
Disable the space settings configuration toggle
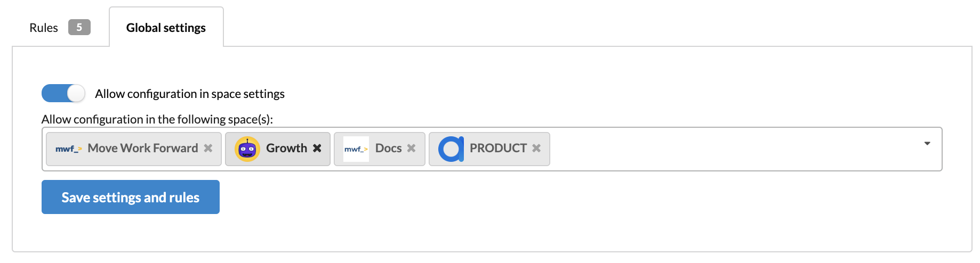[x=63, y=94]
